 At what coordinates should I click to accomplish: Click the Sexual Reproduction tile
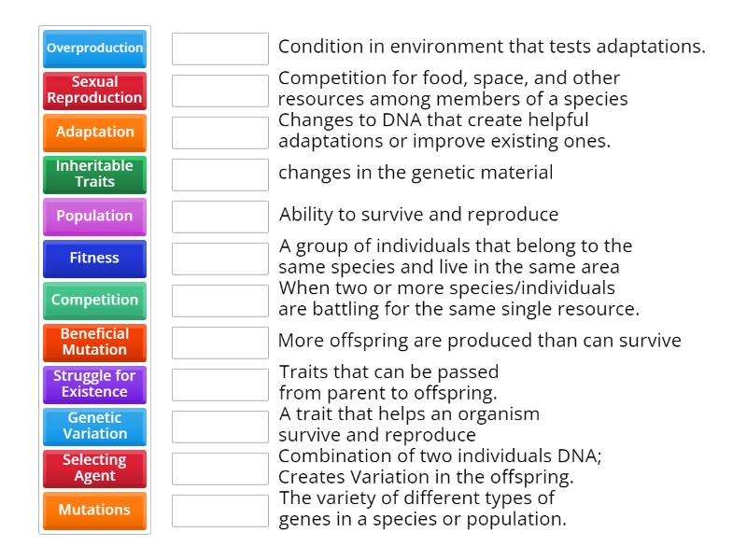click(x=93, y=91)
